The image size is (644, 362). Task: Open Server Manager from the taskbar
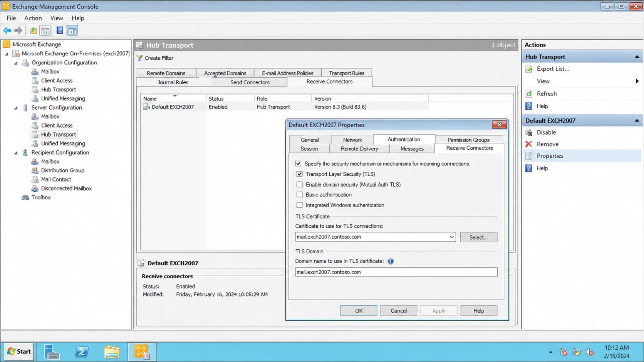coord(51,352)
